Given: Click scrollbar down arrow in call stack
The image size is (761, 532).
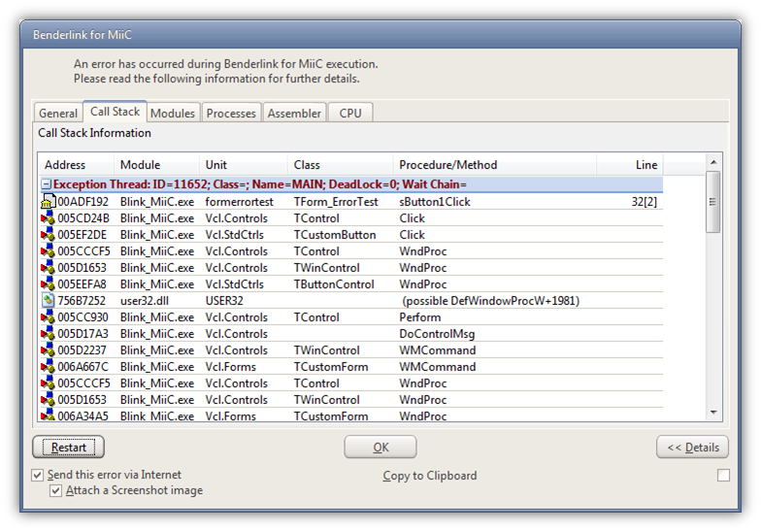Looking at the screenshot, I should coord(714,413).
